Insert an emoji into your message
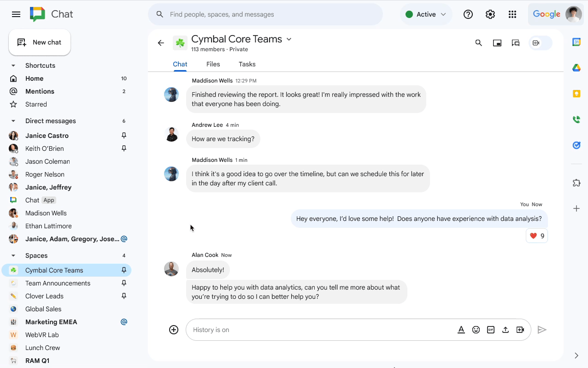Image resolution: width=588 pixels, height=368 pixels. (476, 330)
